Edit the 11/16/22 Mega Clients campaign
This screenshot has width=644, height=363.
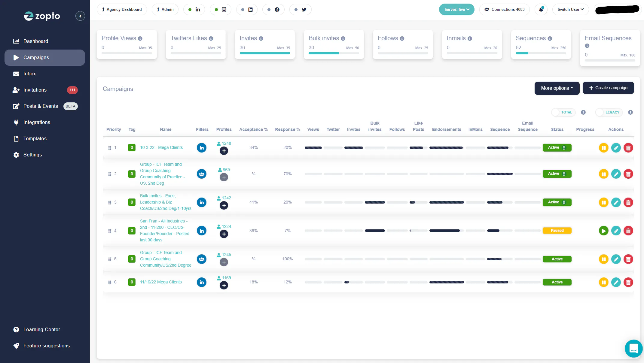(x=616, y=282)
